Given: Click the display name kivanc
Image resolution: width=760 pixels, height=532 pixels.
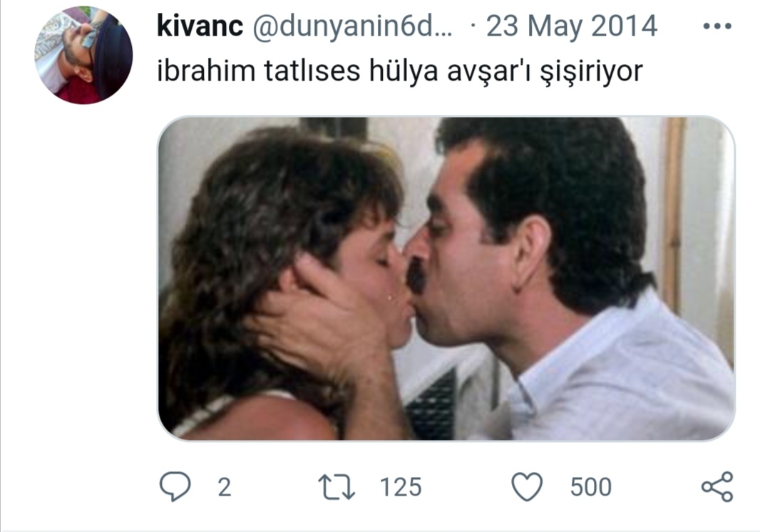Looking at the screenshot, I should [200, 26].
